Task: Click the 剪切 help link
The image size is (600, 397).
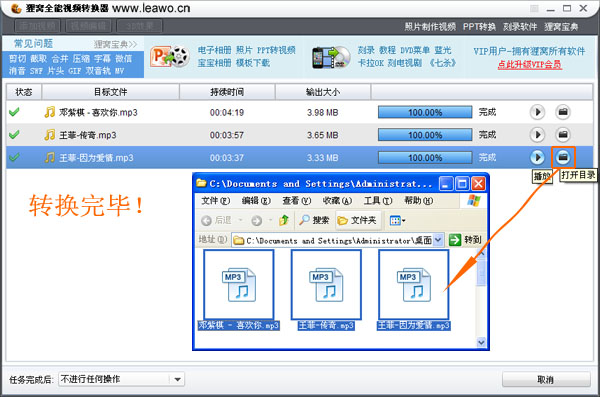Action: [x=18, y=59]
